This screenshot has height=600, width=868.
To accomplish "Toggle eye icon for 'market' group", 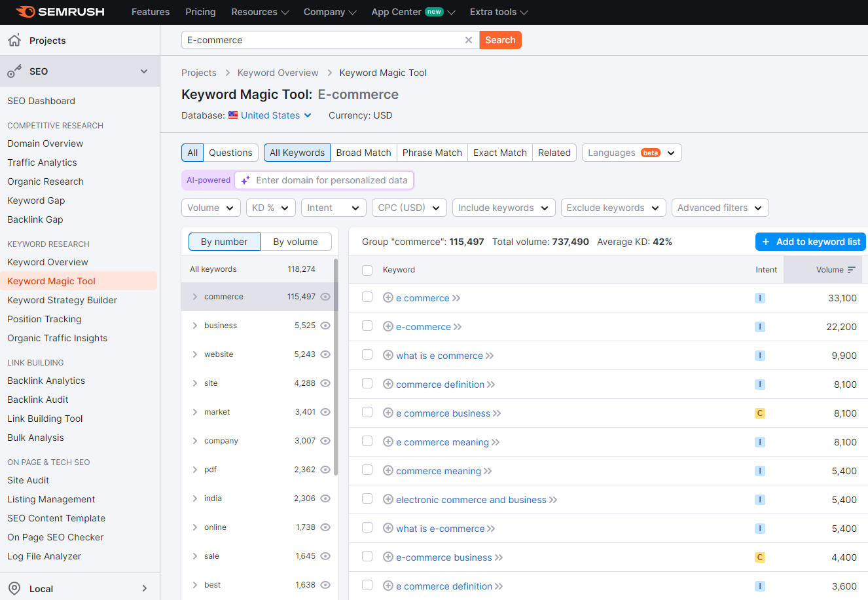I will click(325, 412).
